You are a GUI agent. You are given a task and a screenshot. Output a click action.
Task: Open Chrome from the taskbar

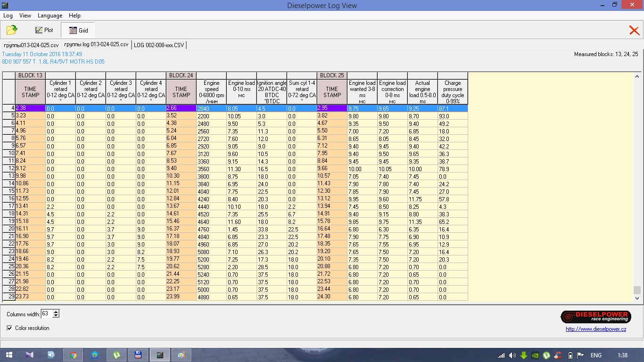coord(73,355)
